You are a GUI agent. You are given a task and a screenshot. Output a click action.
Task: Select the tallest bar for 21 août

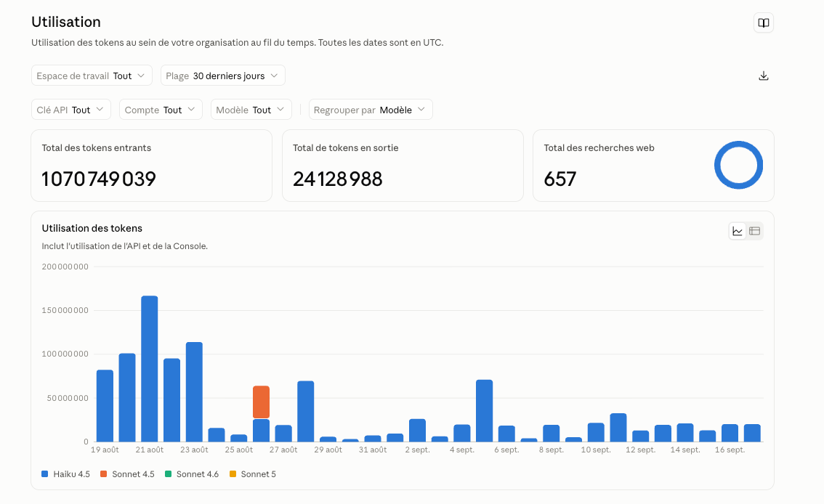pos(150,368)
